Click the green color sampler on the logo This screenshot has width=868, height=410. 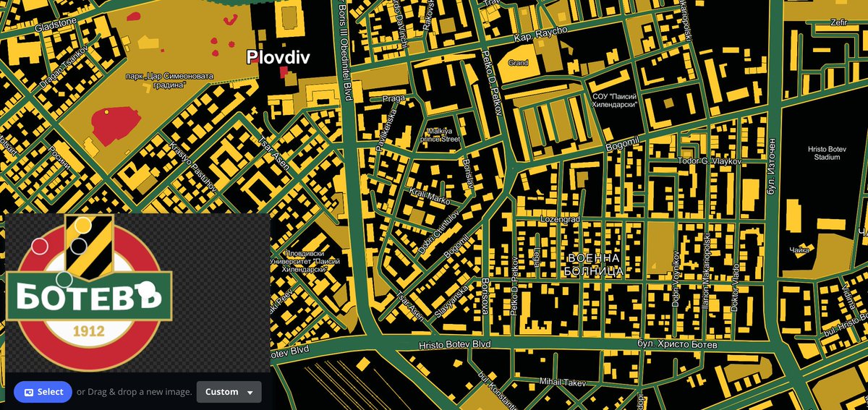[64, 279]
